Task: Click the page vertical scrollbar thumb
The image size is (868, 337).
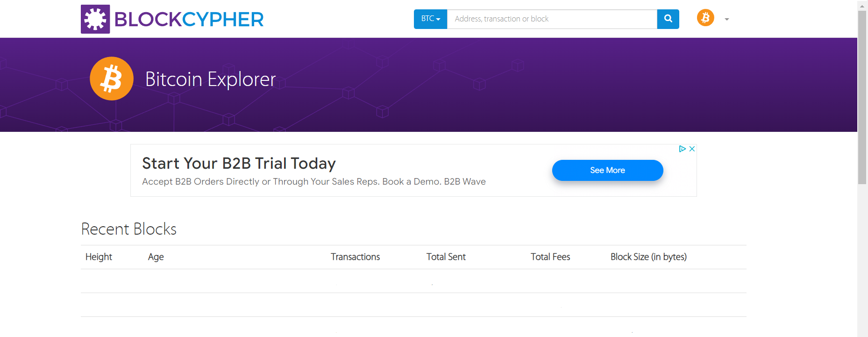Action: coord(862,97)
